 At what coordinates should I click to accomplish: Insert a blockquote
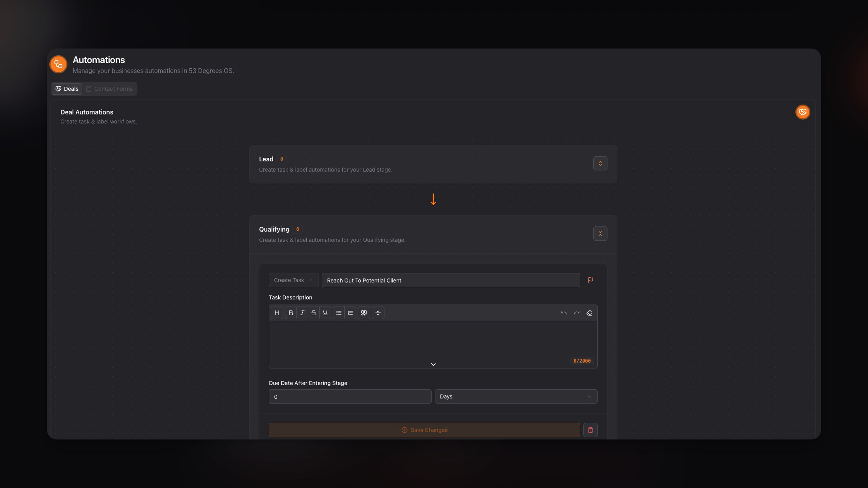pyautogui.click(x=364, y=312)
